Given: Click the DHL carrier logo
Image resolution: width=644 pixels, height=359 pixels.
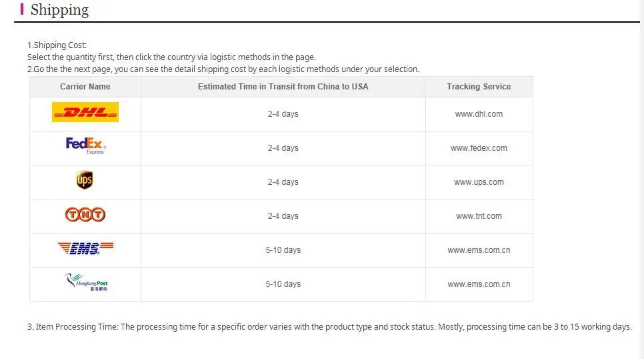Looking at the screenshot, I should tap(85, 112).
